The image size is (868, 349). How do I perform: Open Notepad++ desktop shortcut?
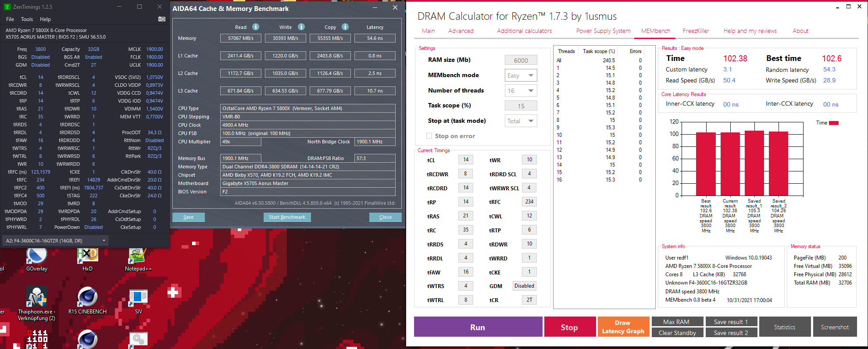(138, 260)
